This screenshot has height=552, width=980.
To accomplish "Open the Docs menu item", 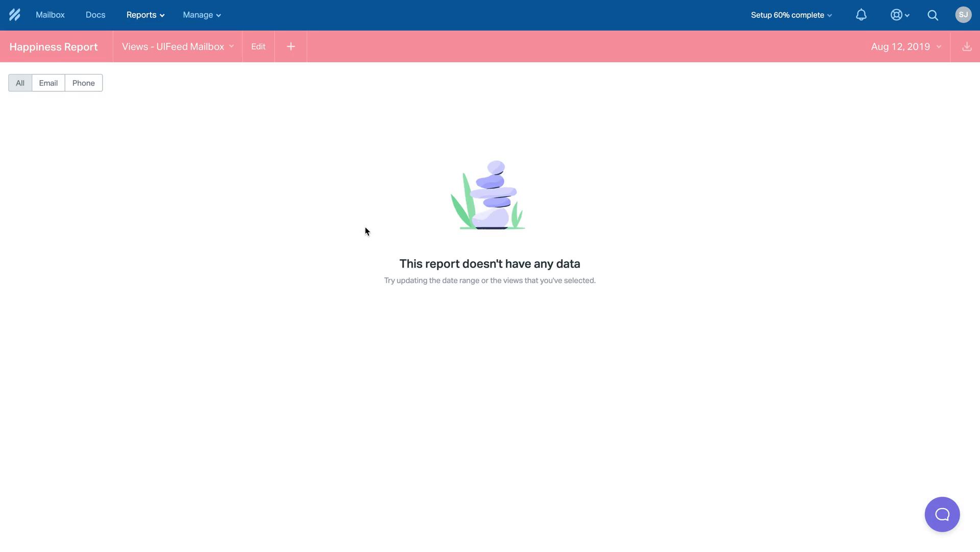I will (x=95, y=15).
